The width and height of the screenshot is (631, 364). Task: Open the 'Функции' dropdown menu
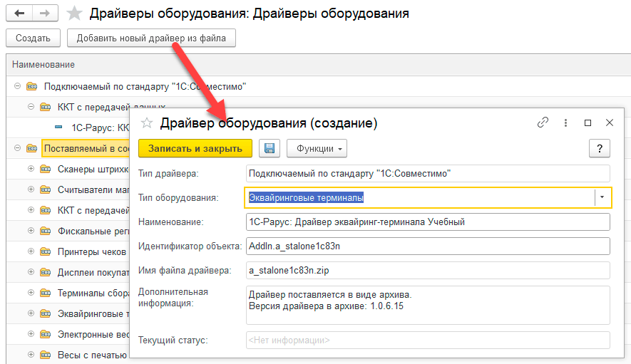click(317, 148)
